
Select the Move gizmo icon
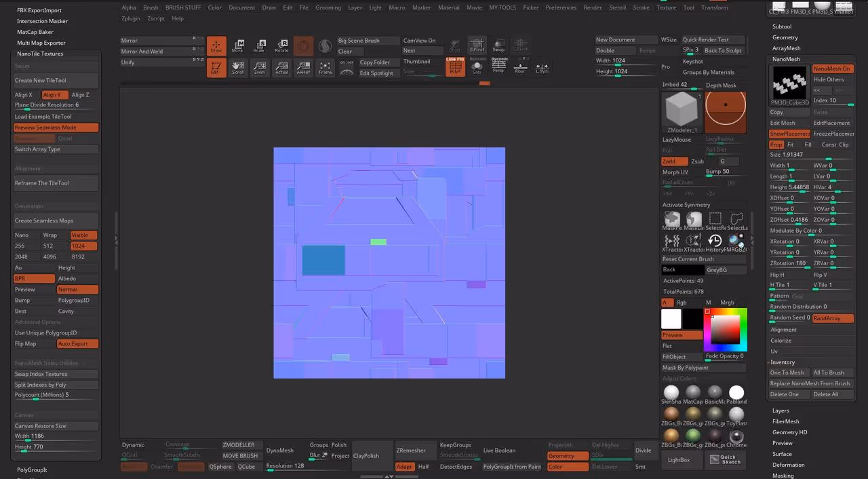pos(237,45)
